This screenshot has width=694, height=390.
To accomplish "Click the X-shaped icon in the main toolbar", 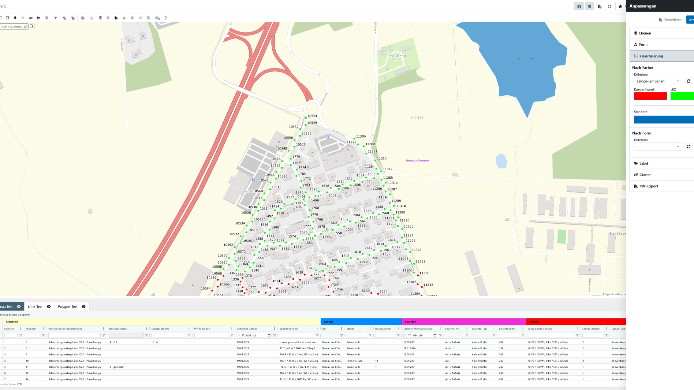I will 100,18.
